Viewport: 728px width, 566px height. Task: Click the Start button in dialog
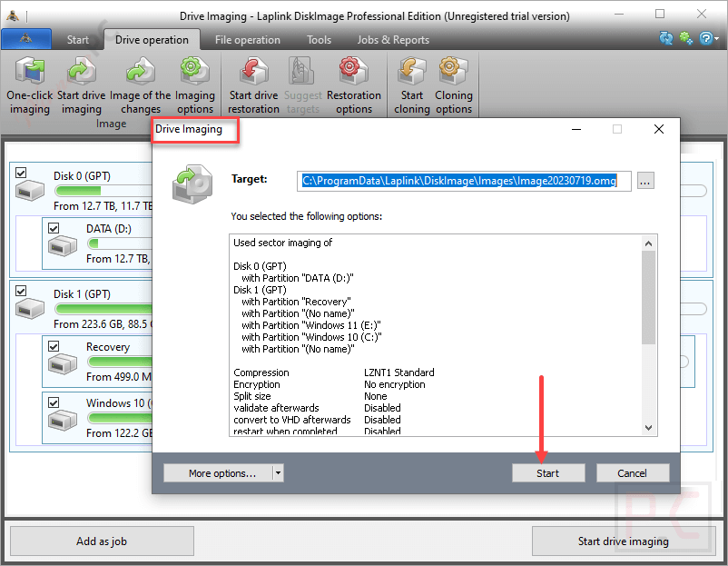click(548, 473)
